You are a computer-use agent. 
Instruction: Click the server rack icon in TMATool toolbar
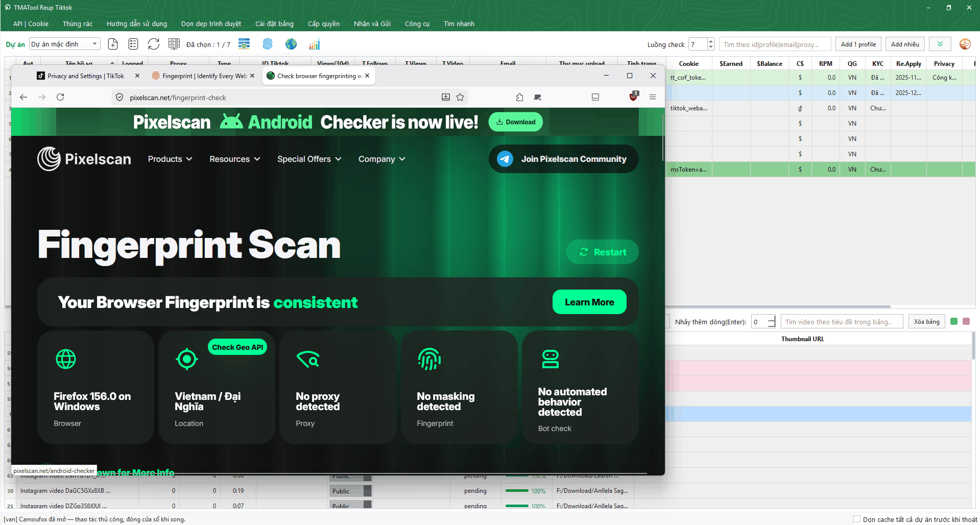[174, 44]
